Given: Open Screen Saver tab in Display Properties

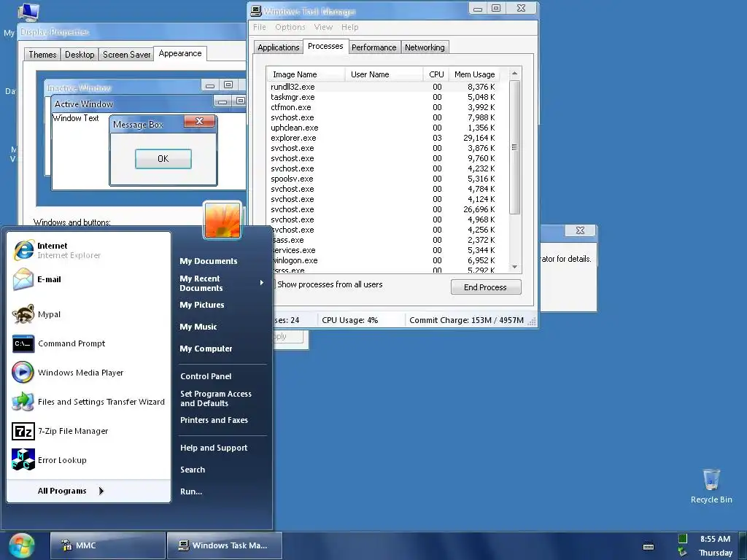Looking at the screenshot, I should pyautogui.click(x=126, y=54).
